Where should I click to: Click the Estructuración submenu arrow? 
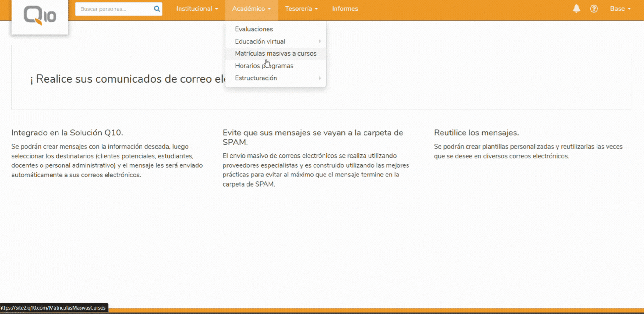(320, 78)
